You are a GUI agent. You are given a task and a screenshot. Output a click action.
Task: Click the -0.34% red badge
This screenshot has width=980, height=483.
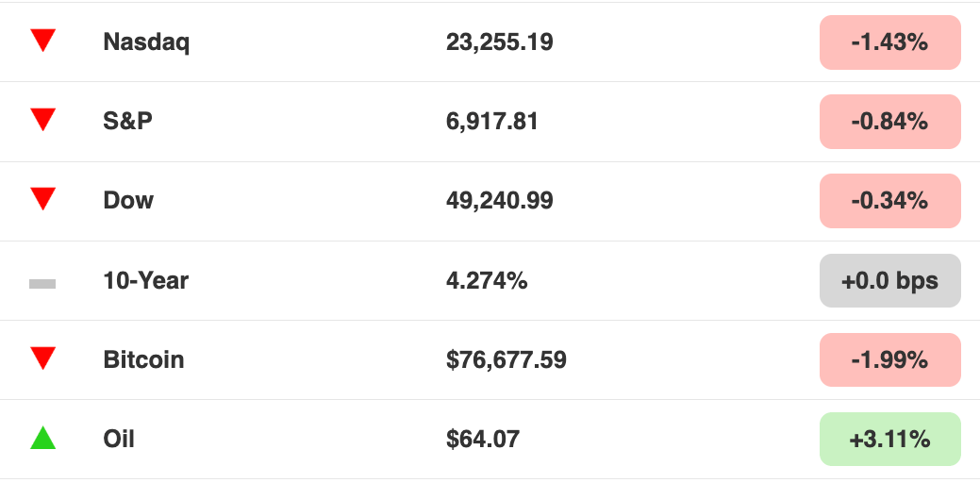890,201
